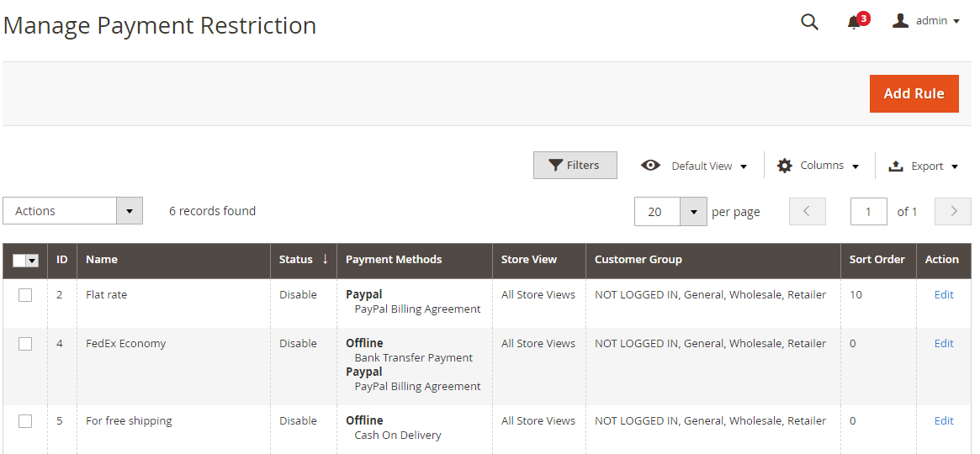The image size is (980, 454).
Task: Open the header select-all dropdown arrow
Action: pyautogui.click(x=33, y=261)
